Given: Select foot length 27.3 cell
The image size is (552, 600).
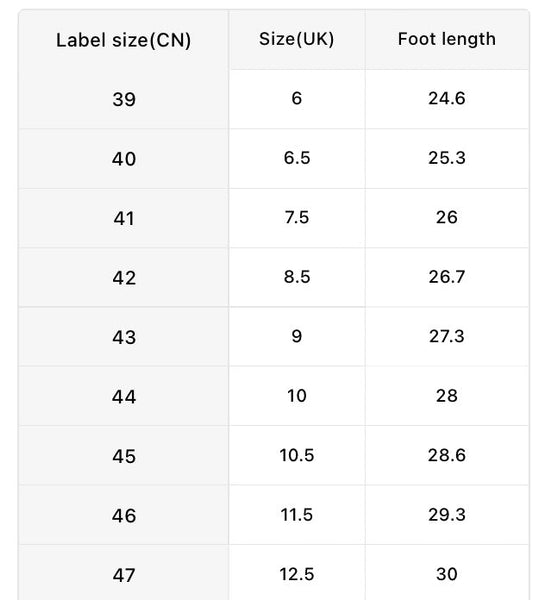Looking at the screenshot, I should [x=447, y=337].
